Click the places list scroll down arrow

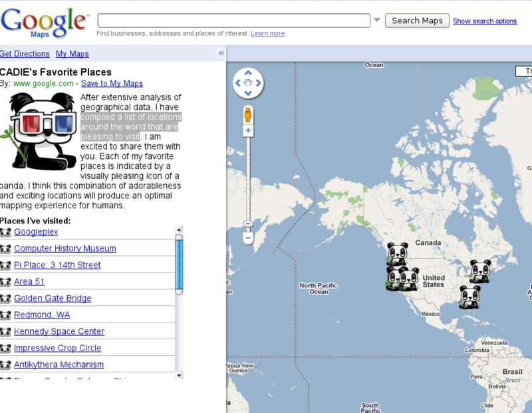[x=179, y=375]
